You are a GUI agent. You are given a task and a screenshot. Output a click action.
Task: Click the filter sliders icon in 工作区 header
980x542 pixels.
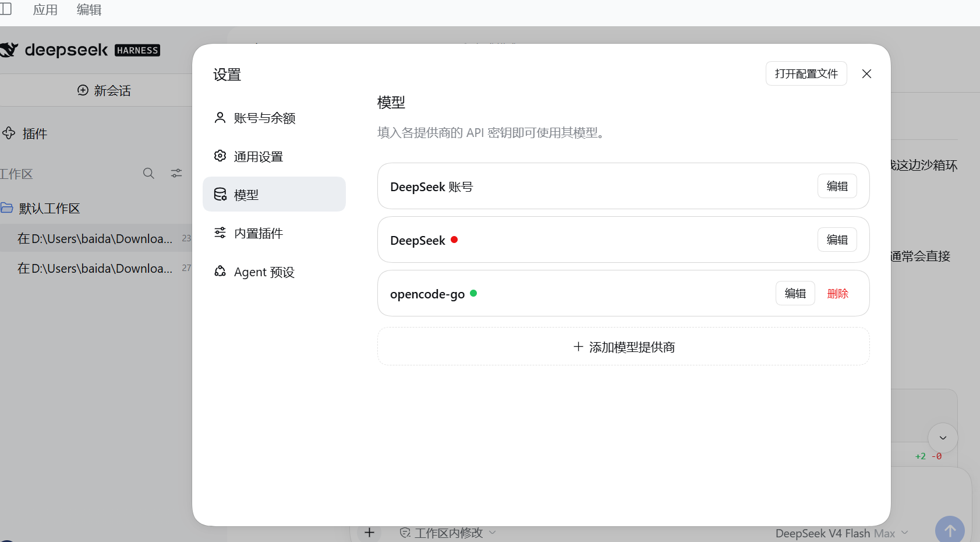tap(176, 173)
